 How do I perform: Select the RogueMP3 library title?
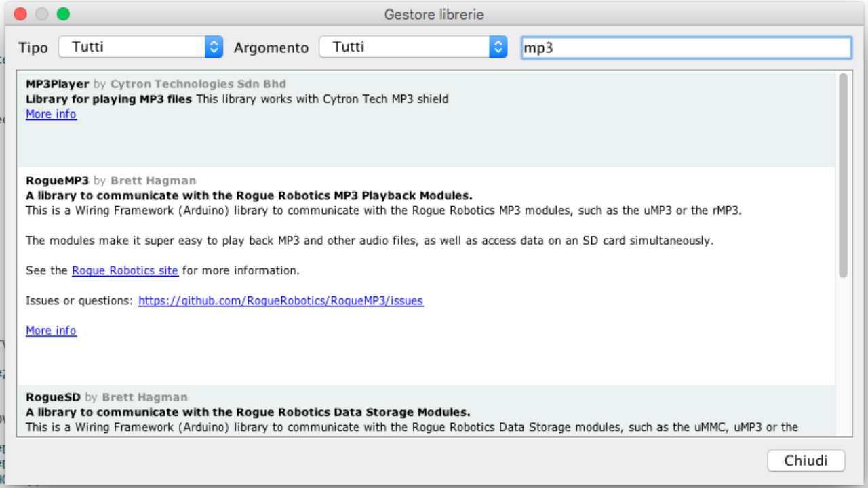[x=57, y=180]
